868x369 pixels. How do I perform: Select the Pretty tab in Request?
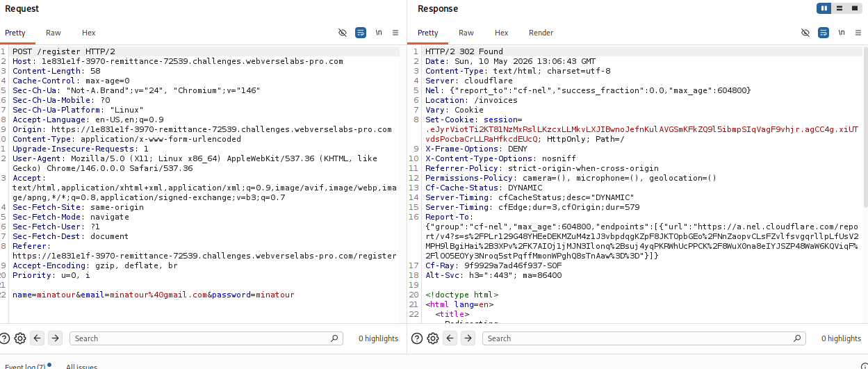(x=15, y=33)
